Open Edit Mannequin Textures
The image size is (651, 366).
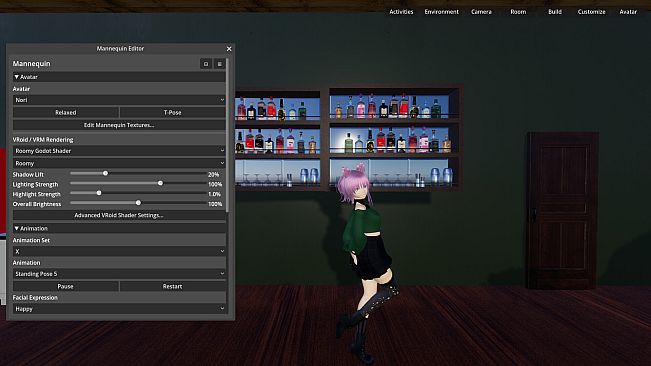tap(119, 125)
